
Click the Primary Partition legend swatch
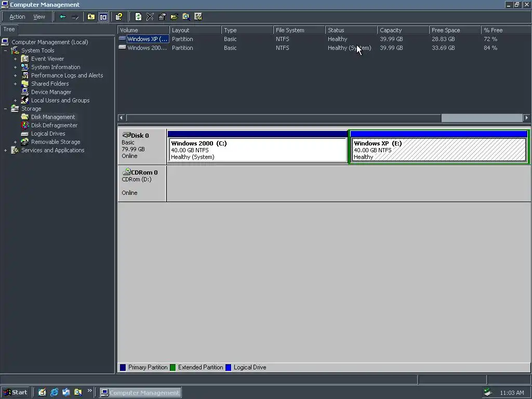123,367
